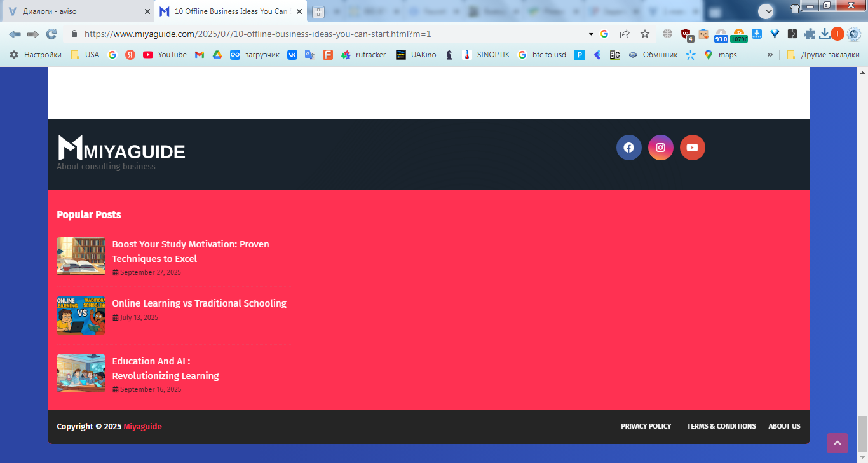
Task: Open browser downloads icon
Action: point(825,34)
